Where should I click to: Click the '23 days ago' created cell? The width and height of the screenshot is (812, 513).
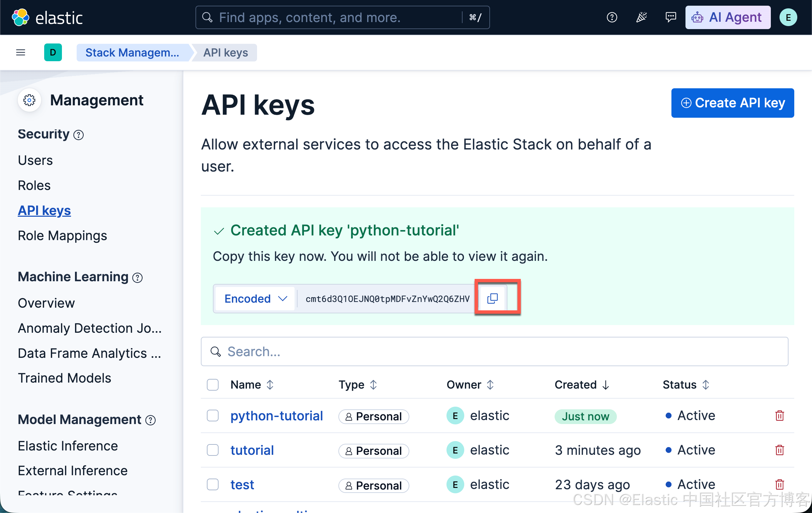592,485
